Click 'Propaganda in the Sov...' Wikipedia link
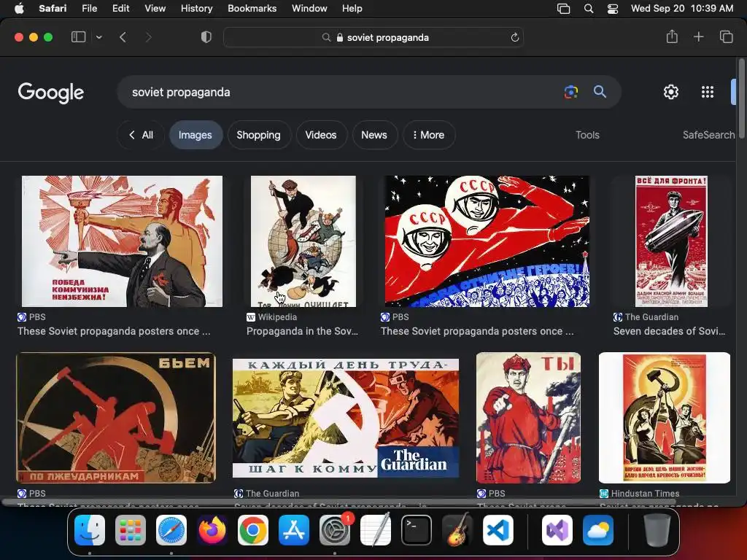 (x=302, y=331)
